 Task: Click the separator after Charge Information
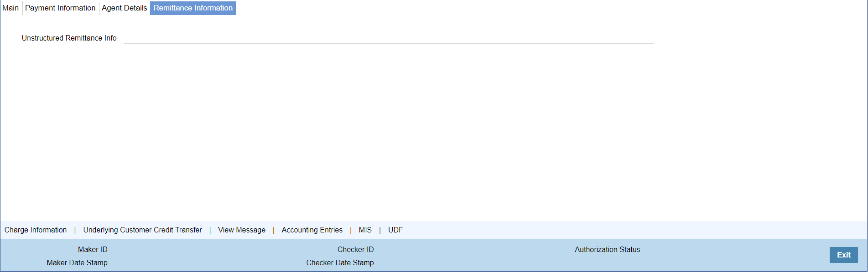[75, 230]
